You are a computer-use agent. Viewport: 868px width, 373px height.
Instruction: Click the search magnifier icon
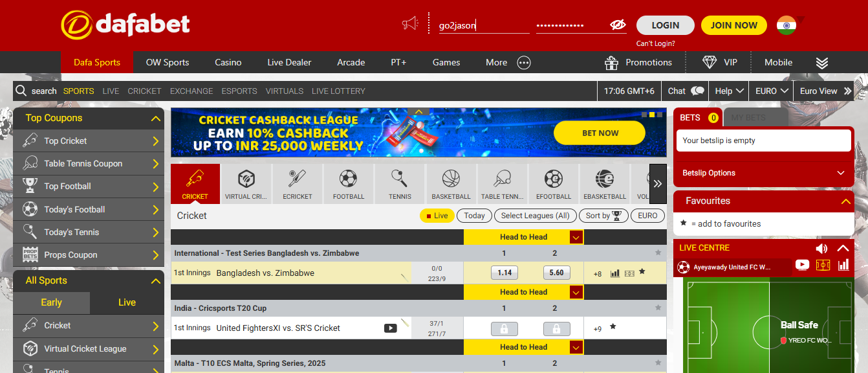coord(21,91)
